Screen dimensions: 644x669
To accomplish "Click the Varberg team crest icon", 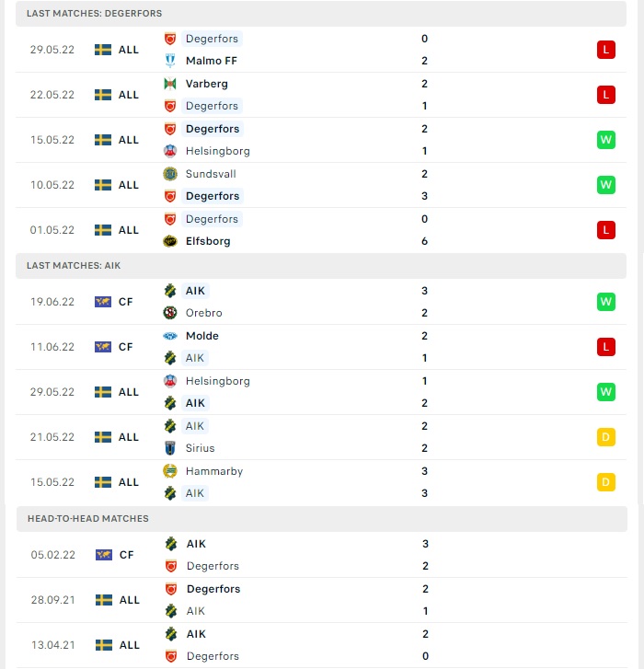I will [170, 84].
